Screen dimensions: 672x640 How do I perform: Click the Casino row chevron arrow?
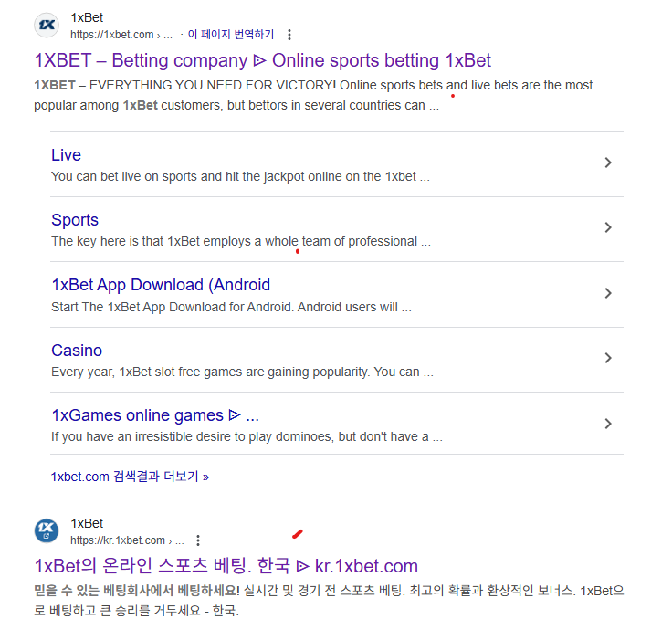point(608,358)
